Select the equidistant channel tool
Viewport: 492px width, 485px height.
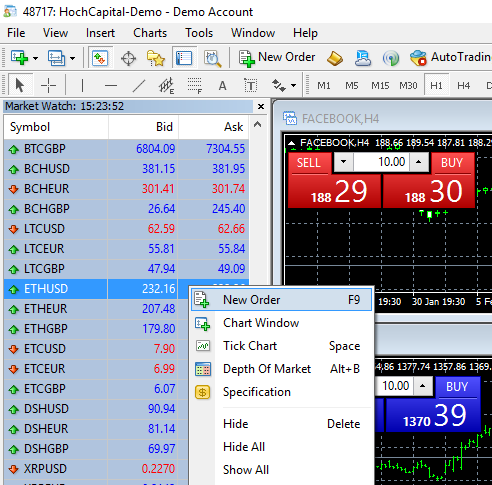coord(166,86)
